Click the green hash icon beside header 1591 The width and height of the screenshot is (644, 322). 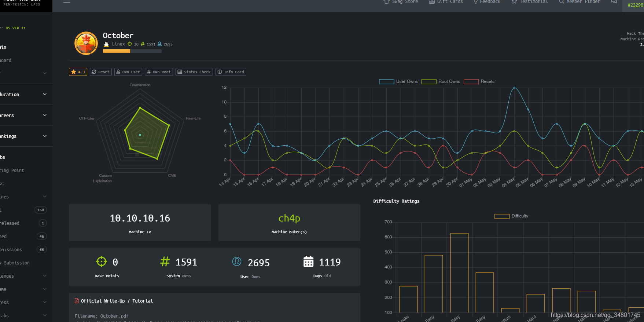[143, 44]
